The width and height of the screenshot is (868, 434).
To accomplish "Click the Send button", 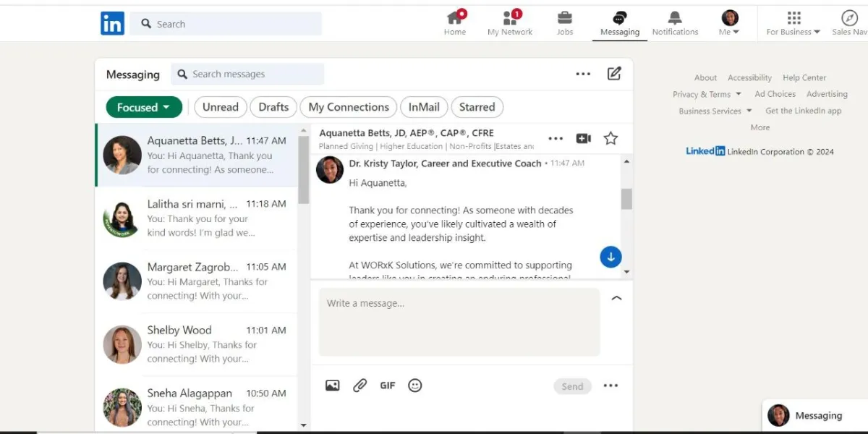I will 572,386.
